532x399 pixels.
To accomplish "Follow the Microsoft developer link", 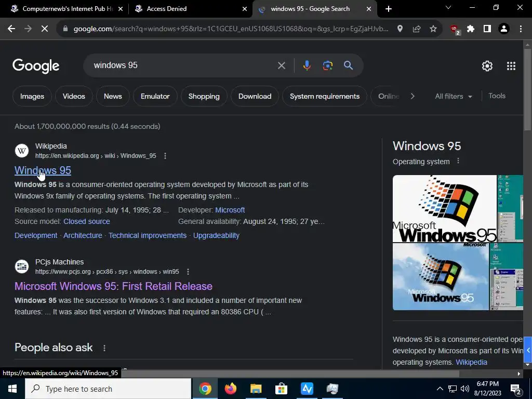I will click(x=230, y=210).
